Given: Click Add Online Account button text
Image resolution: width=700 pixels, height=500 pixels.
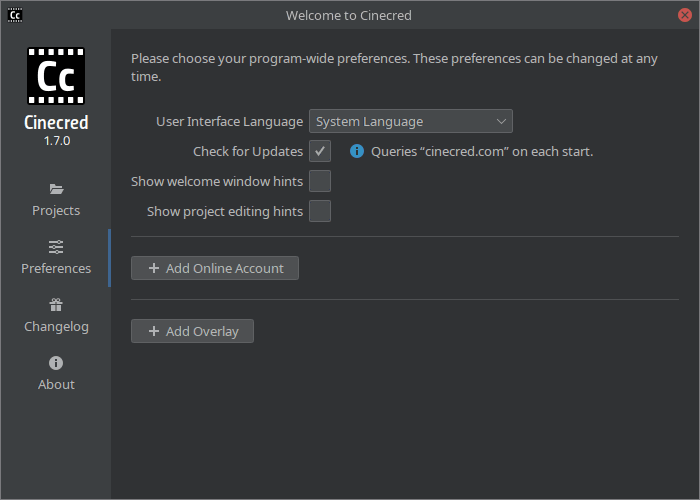Looking at the screenshot, I should 225,268.
